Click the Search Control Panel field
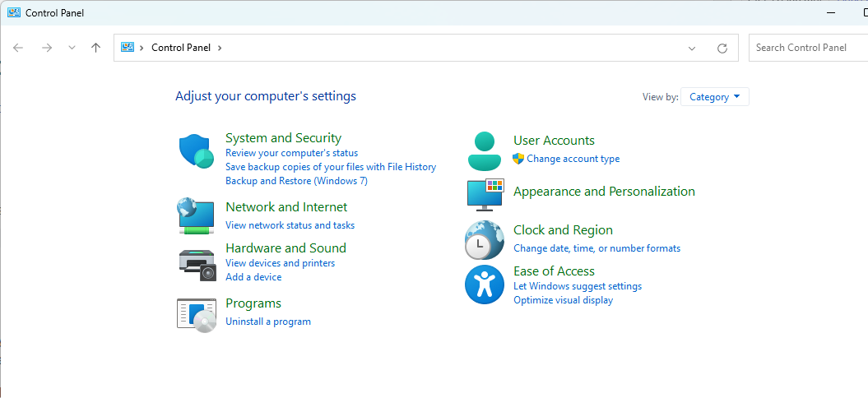Screen dimensions: 868x398 (x=808, y=48)
